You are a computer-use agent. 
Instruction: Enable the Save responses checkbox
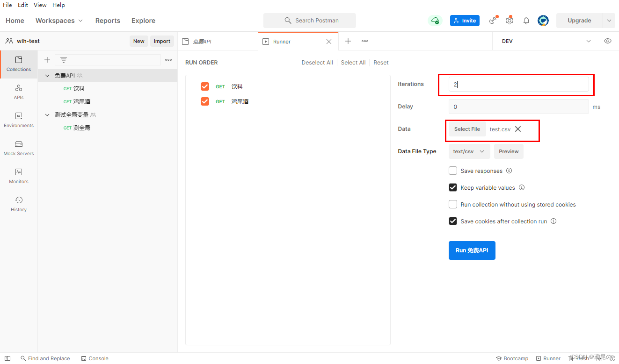point(453,171)
